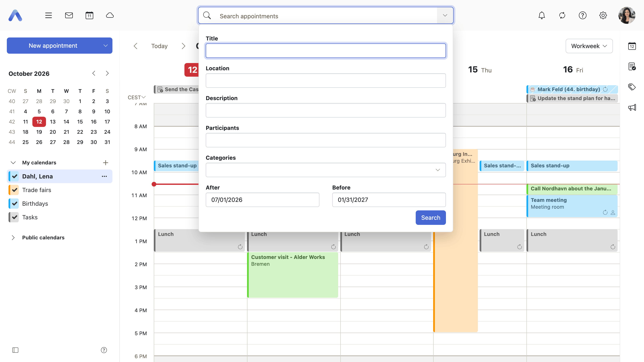The height and width of the screenshot is (362, 644).
Task: Uncheck the Trade fairs calendar
Action: pyautogui.click(x=14, y=190)
